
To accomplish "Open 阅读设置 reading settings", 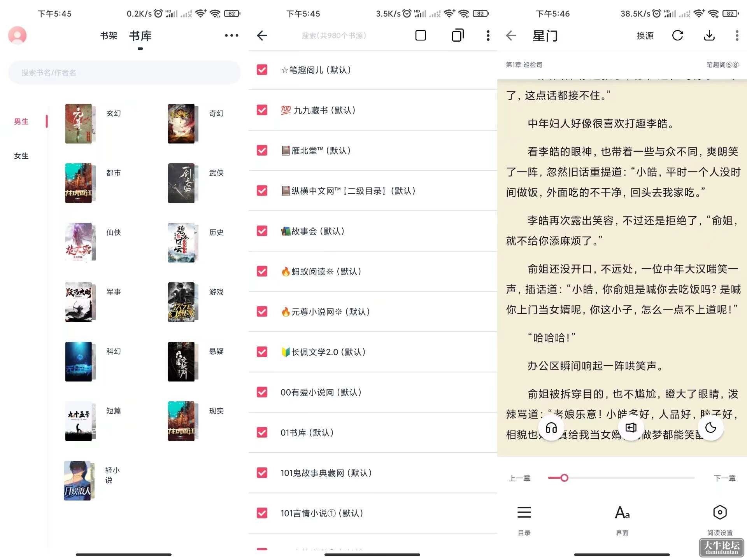I will [x=720, y=521].
